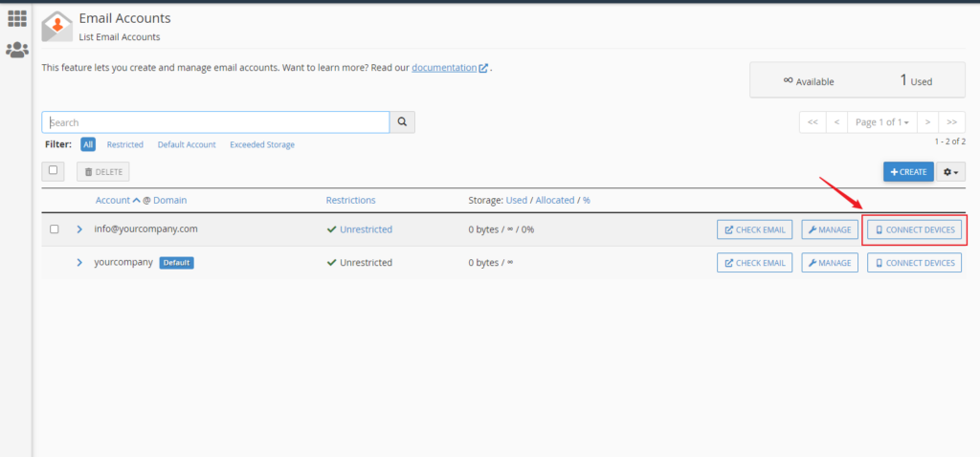Click the magnifier search button
This screenshot has width=980, height=457.
[x=402, y=122]
